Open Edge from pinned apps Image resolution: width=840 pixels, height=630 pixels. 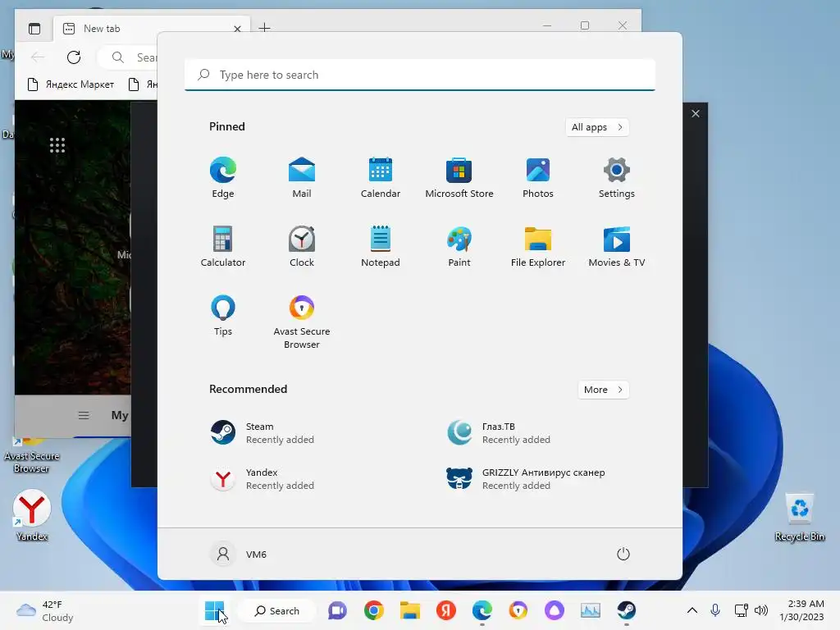[223, 178]
